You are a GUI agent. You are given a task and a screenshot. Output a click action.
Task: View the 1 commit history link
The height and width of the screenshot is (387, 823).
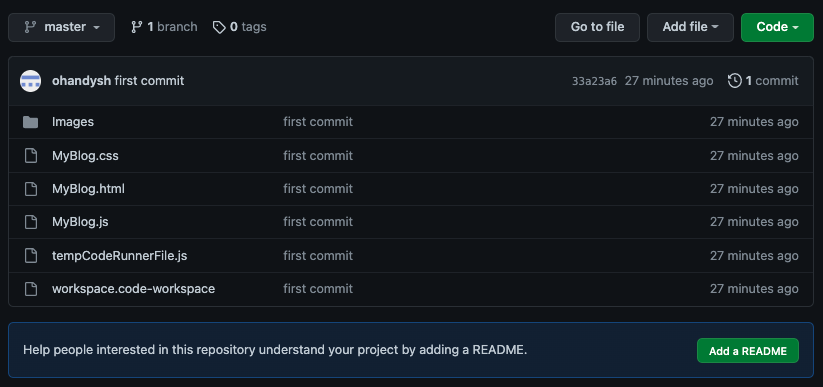click(x=763, y=81)
